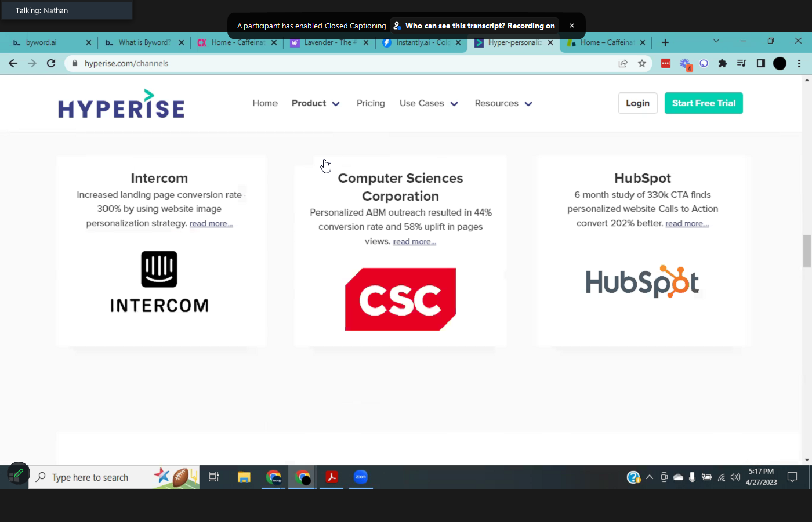Open the Pricing menu item
The image size is (812, 522).
pos(371,103)
